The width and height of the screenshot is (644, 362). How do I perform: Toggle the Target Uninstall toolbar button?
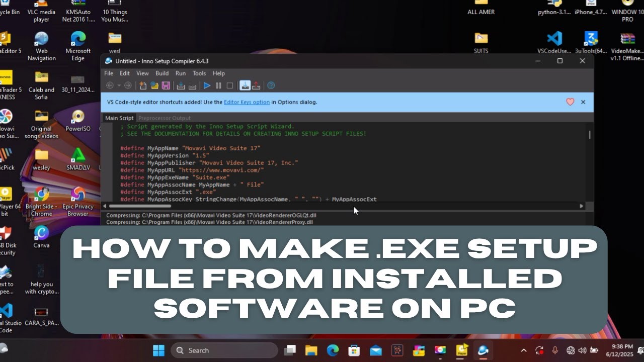[256, 85]
